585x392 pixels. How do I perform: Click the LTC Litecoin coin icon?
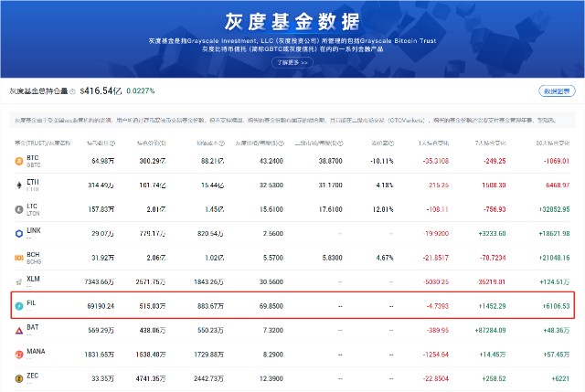click(x=18, y=209)
